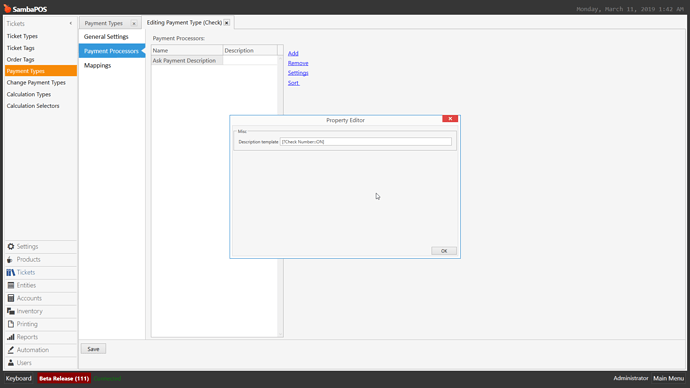
Task: Click the Beta Release (111) badge
Action: pos(64,378)
